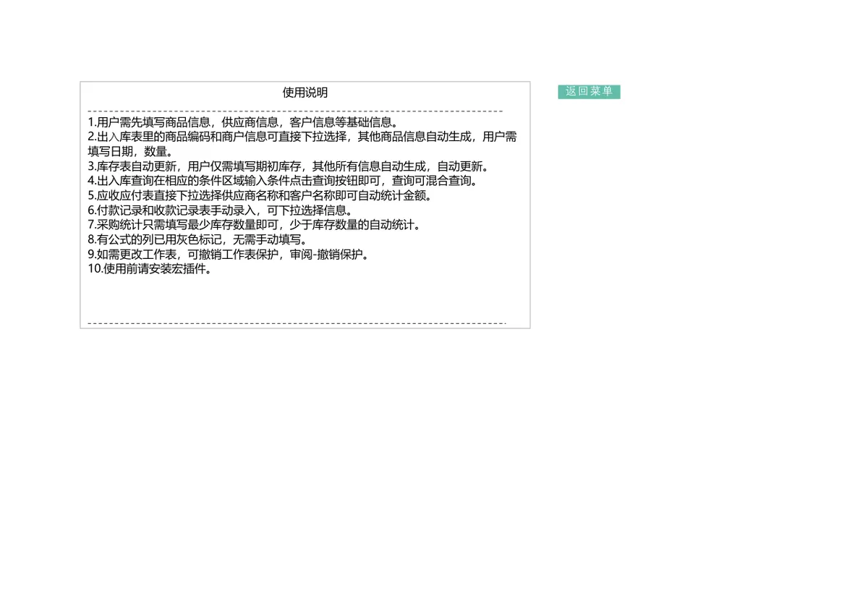Screen dimensions: 868x614
Task: Click line 9.如需更改工作表
Action: point(231,255)
